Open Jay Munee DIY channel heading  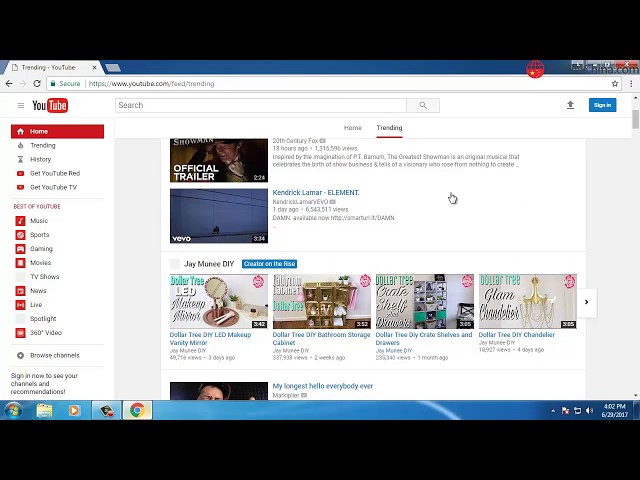tap(209, 264)
